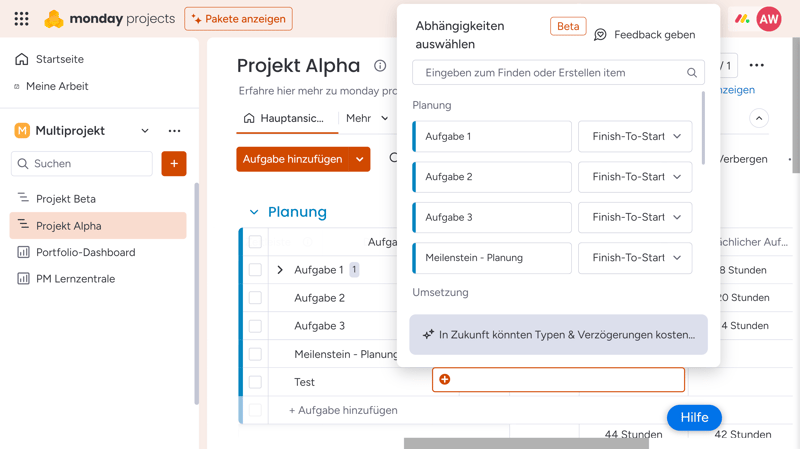Click Feedback geben link
This screenshot has height=449, width=800.
pyautogui.click(x=644, y=35)
